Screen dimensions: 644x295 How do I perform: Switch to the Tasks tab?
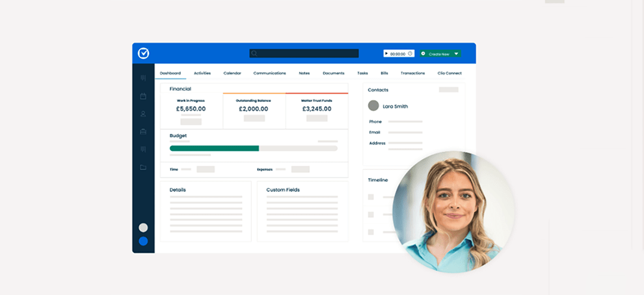click(363, 73)
